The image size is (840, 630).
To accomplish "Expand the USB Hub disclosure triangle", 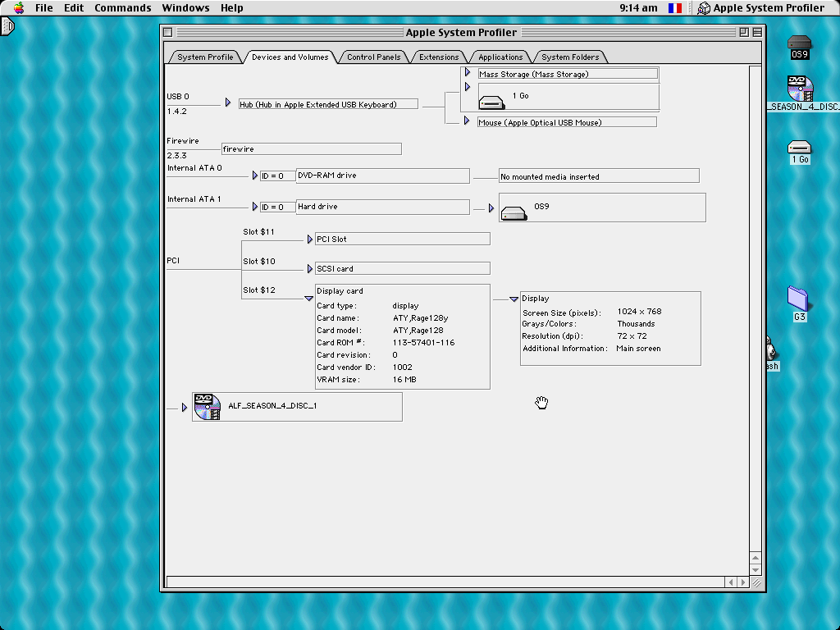I will click(228, 103).
